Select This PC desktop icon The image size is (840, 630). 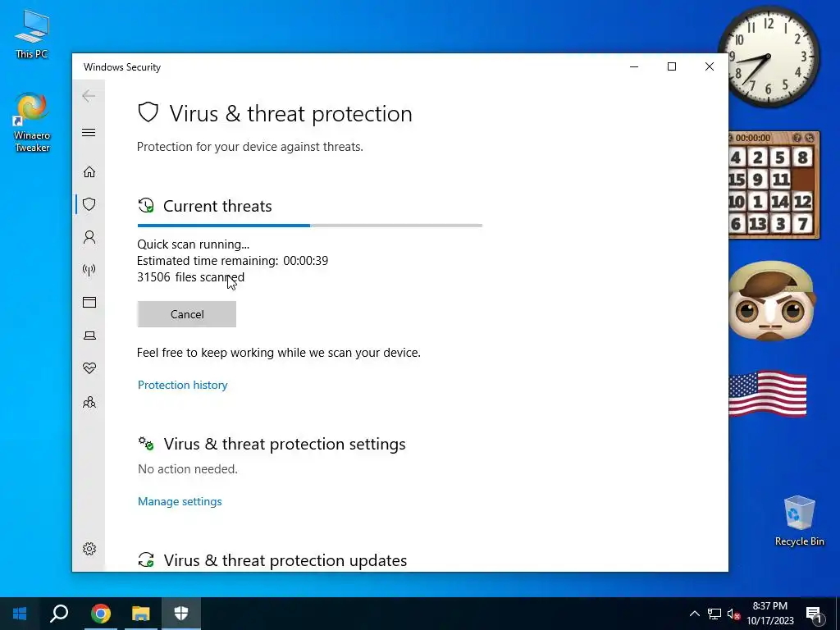tap(32, 33)
